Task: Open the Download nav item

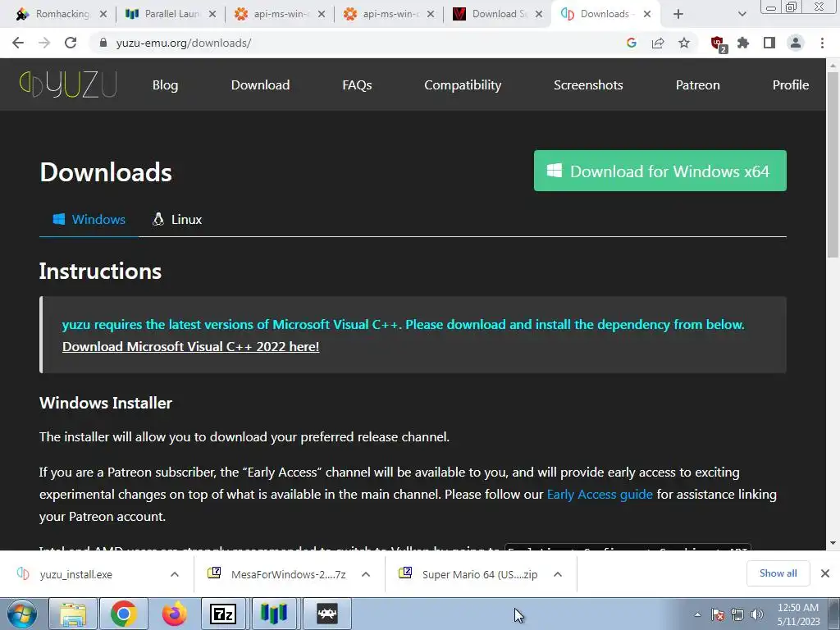Action: tap(260, 85)
